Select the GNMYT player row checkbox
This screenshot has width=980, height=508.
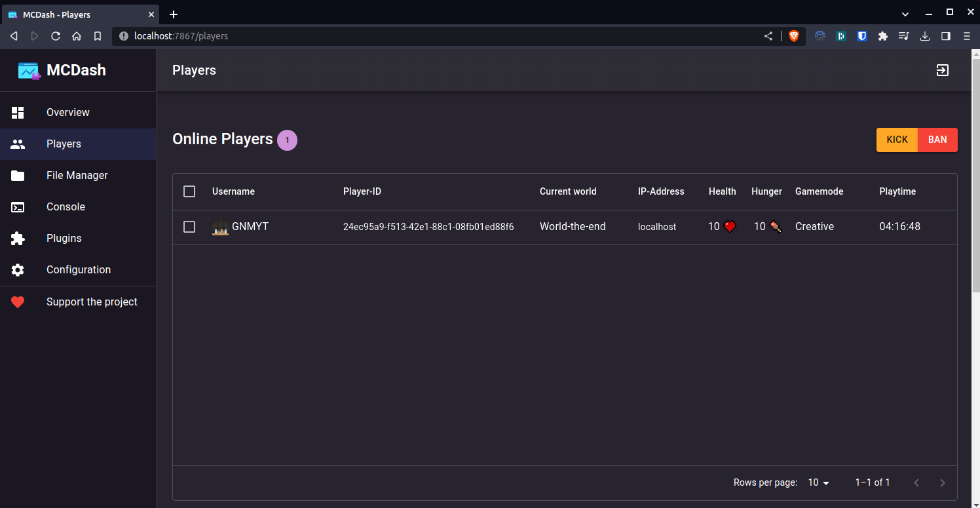pos(189,227)
